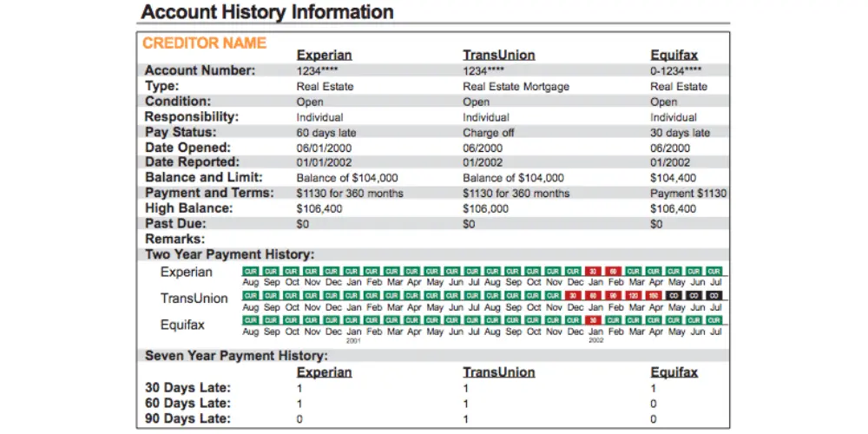This screenshot has height=434, width=868.
Task: Select the red 60 cell in Experian history
Action: pos(614,271)
